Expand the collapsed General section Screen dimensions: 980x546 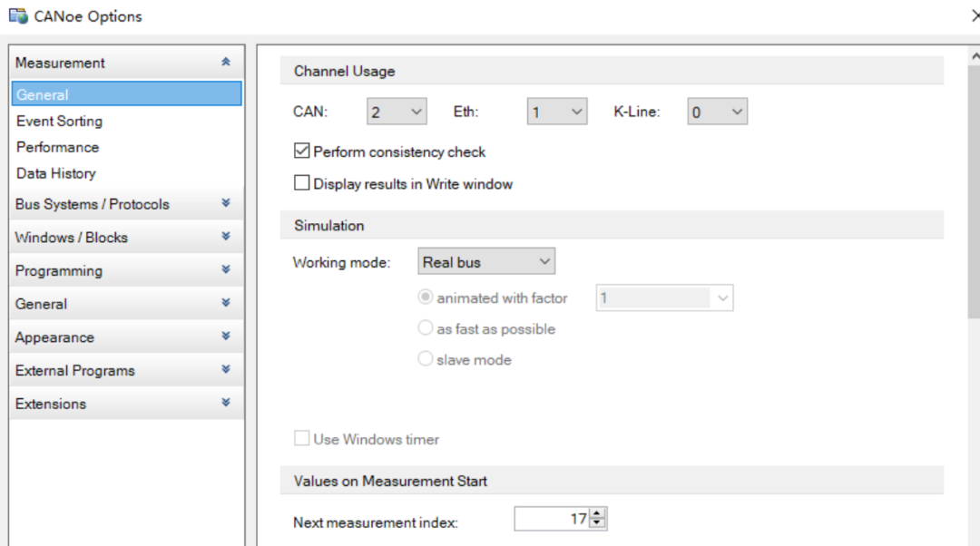[x=126, y=304]
